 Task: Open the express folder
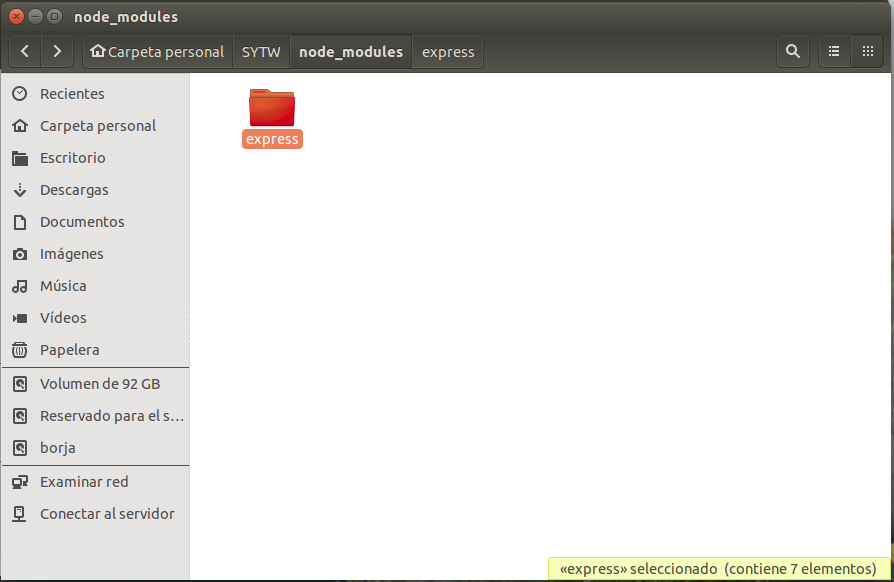point(270,110)
